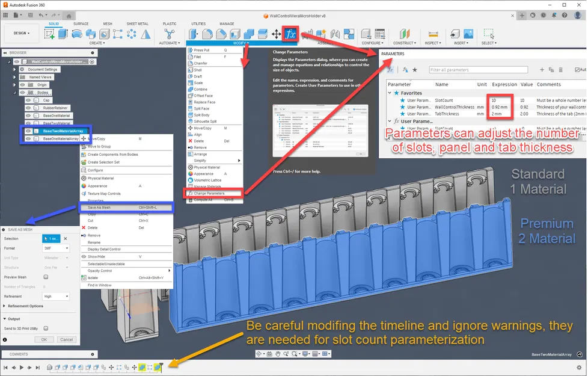Screen dimensions: 588x376
Task: Select the Press Pull command in Modify menu
Action: point(201,51)
